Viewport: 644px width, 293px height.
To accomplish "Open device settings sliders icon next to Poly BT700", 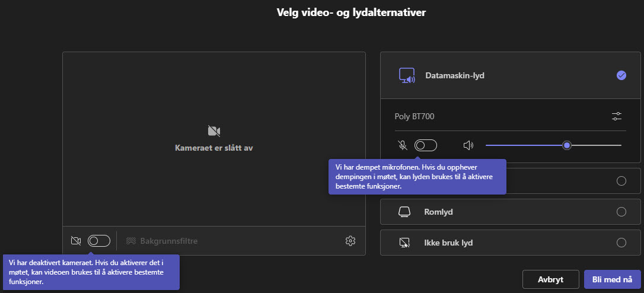I will pos(617,116).
